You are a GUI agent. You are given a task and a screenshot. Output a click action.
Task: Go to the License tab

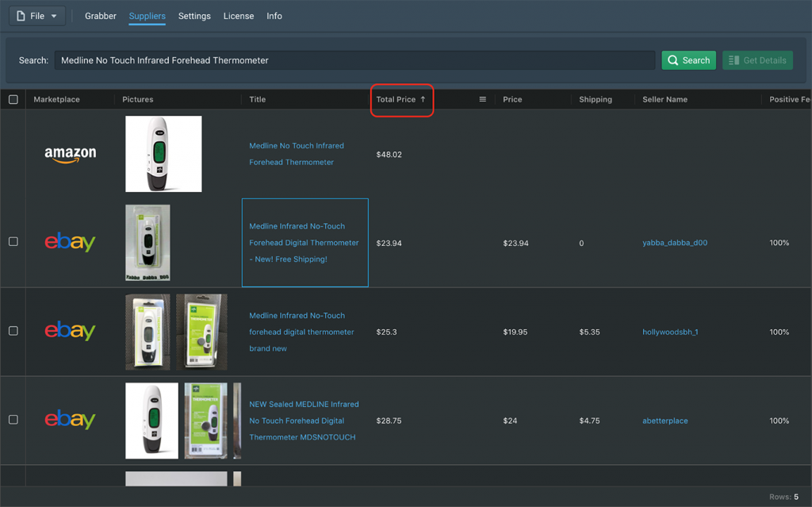pyautogui.click(x=239, y=16)
